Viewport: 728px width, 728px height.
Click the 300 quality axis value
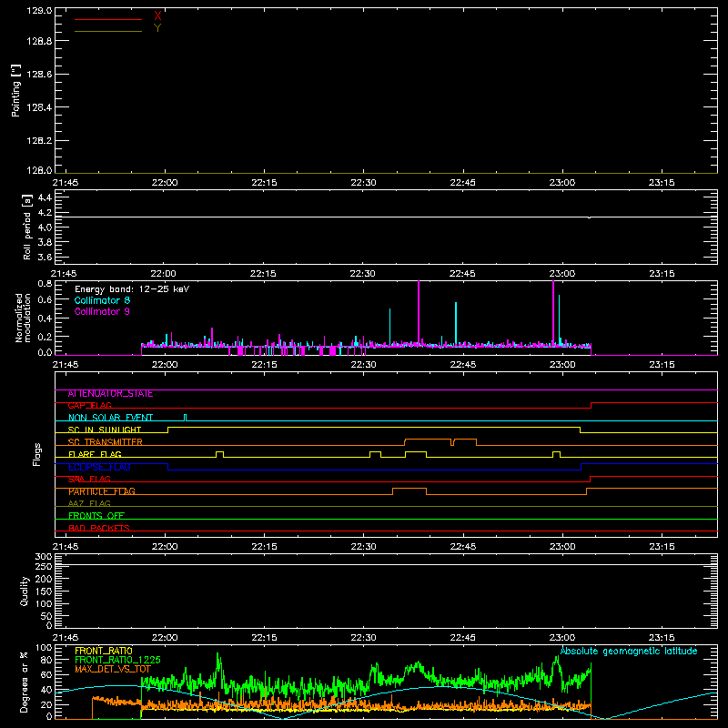[x=43, y=557]
